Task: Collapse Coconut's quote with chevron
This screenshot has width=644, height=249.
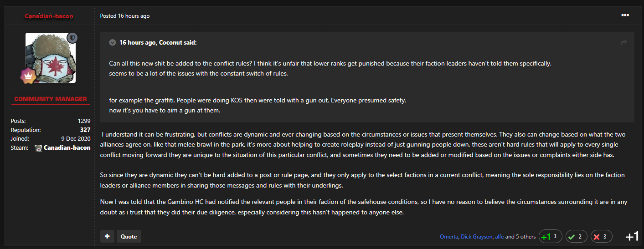Action: coord(113,42)
